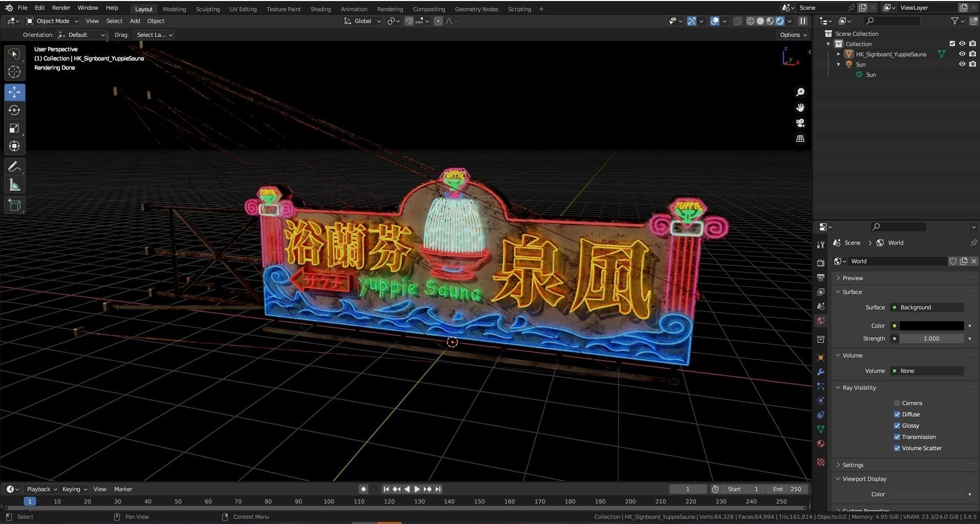Uncheck Volume Scatter ray visibility
The width and height of the screenshot is (980, 524).
pos(897,448)
